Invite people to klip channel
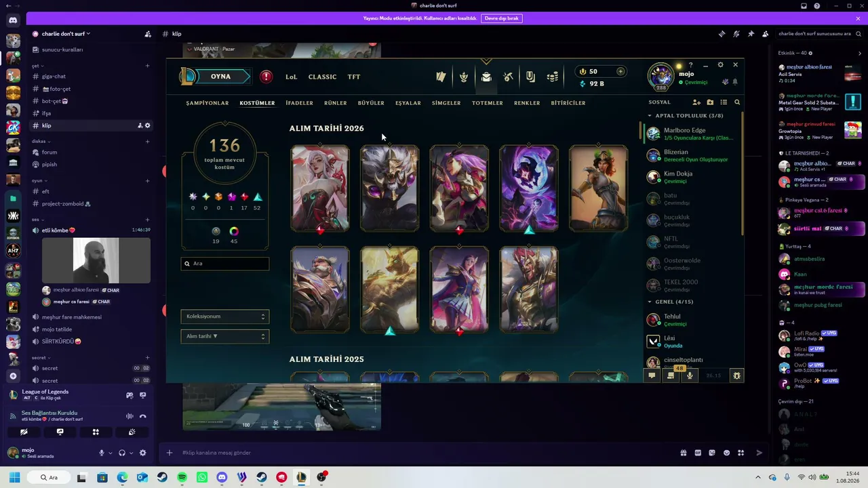Image resolution: width=868 pixels, height=488 pixels. (x=140, y=125)
